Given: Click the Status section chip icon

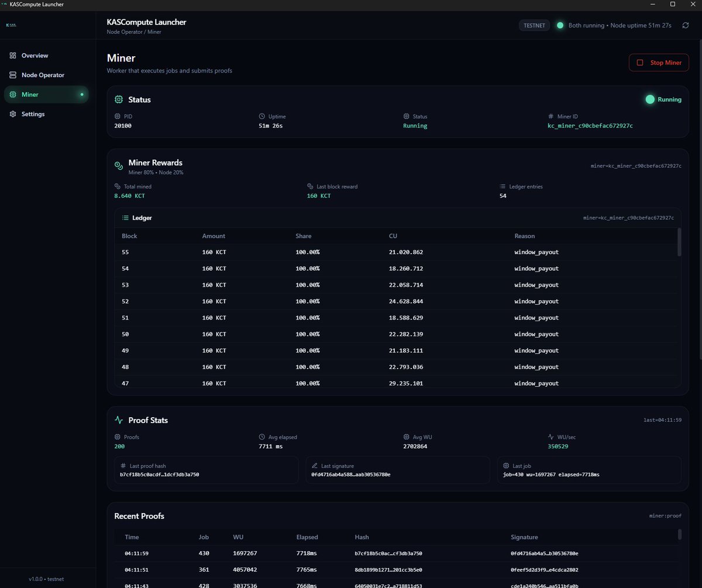Looking at the screenshot, I should pos(119,99).
